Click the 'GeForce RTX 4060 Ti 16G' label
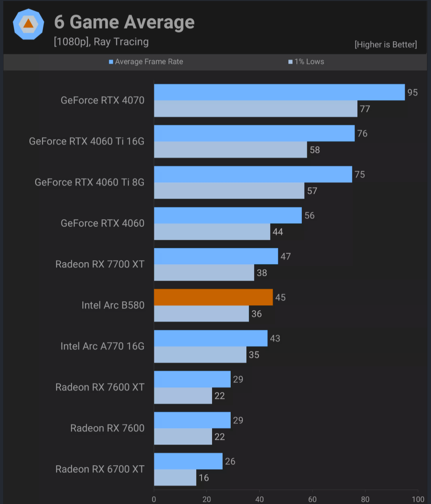The height and width of the screenshot is (504, 431). click(86, 141)
